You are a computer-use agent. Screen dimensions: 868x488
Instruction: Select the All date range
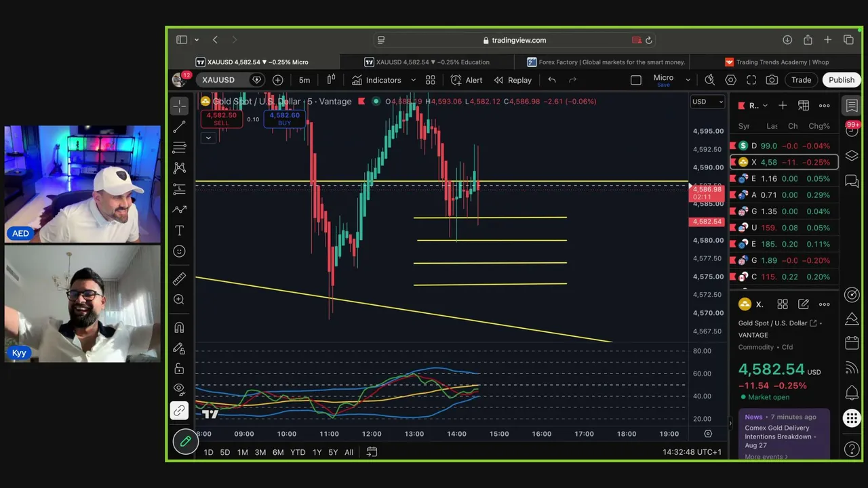point(349,452)
